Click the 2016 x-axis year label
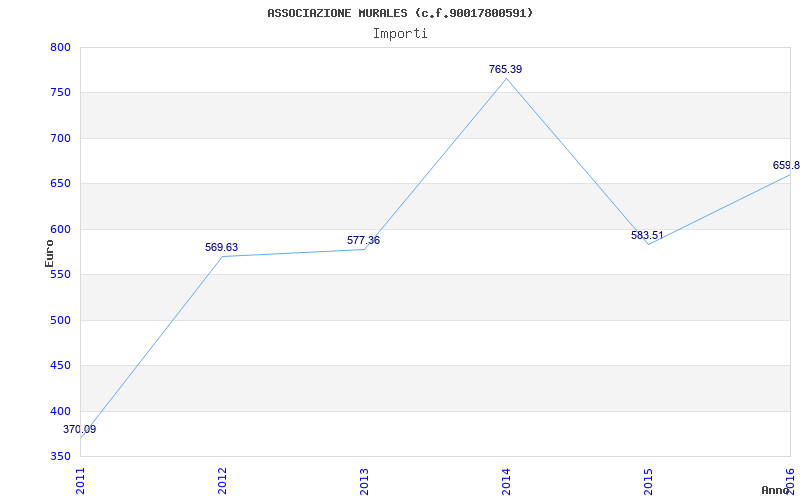 [790, 481]
